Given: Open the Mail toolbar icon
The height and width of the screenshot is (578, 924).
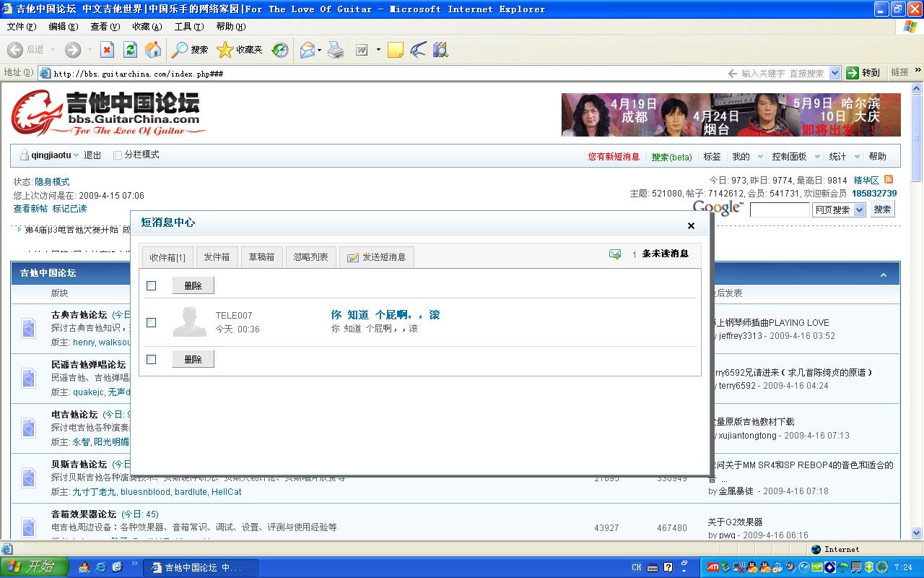Looking at the screenshot, I should click(308, 49).
